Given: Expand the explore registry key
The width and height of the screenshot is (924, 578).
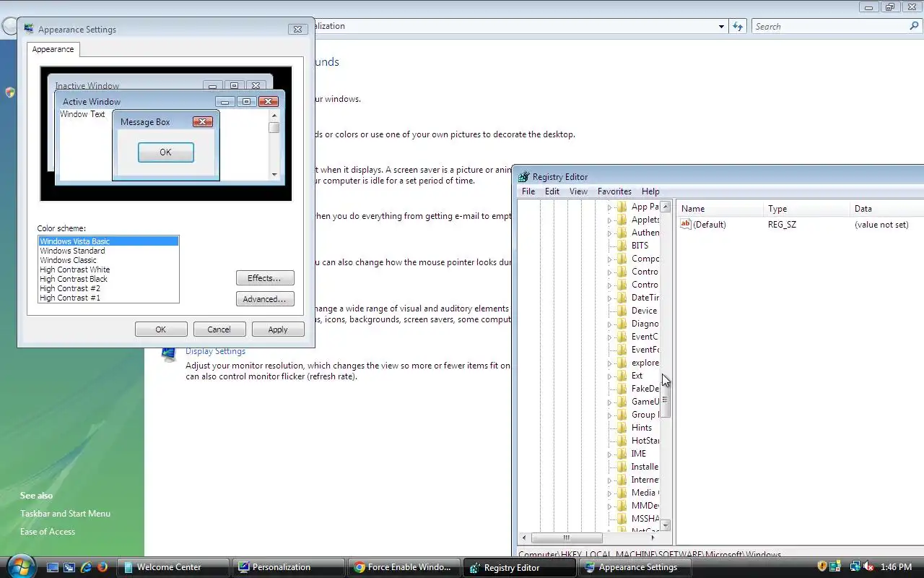Looking at the screenshot, I should tap(609, 363).
